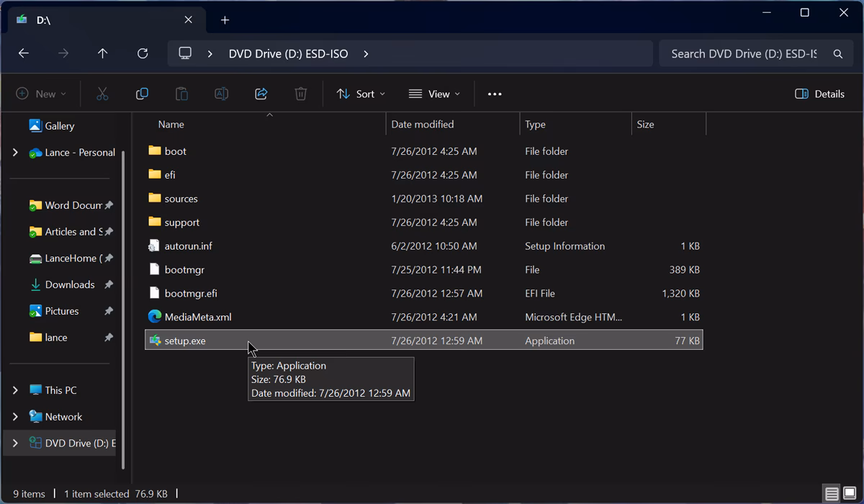Open a new tab with the plus button

tap(224, 19)
